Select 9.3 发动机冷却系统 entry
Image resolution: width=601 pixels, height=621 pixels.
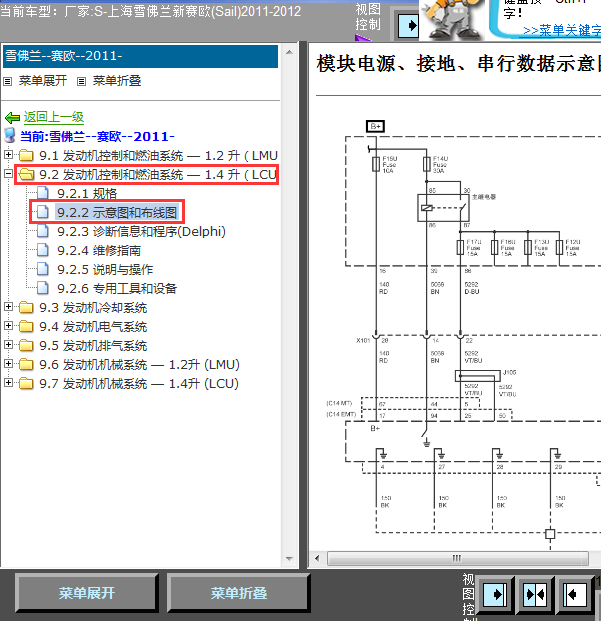[93, 308]
